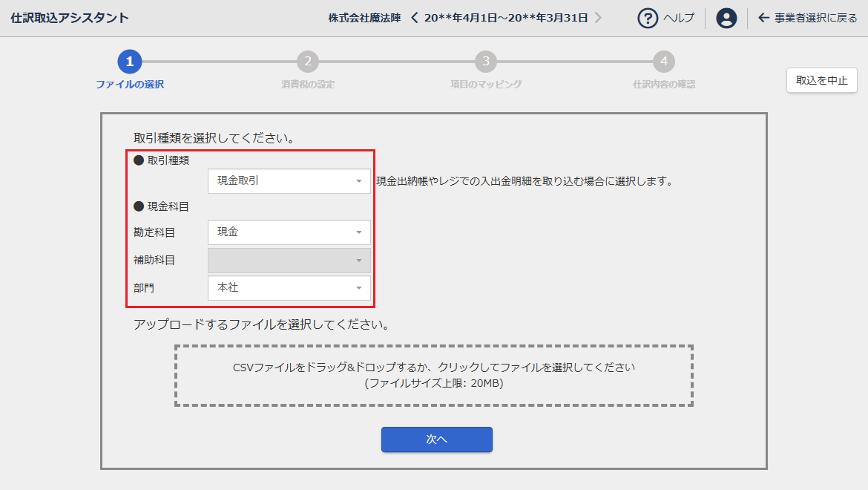Click the CSV file drag-and-drop upload area
Screen dimensions: 868x490
(x=434, y=376)
